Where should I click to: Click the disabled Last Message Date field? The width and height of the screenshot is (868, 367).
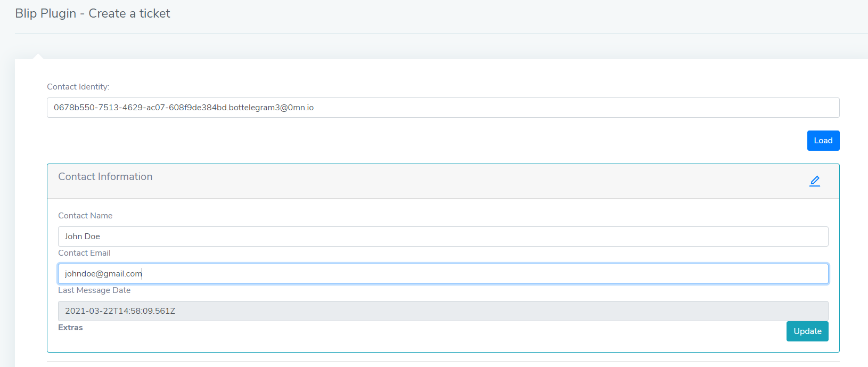coord(443,311)
